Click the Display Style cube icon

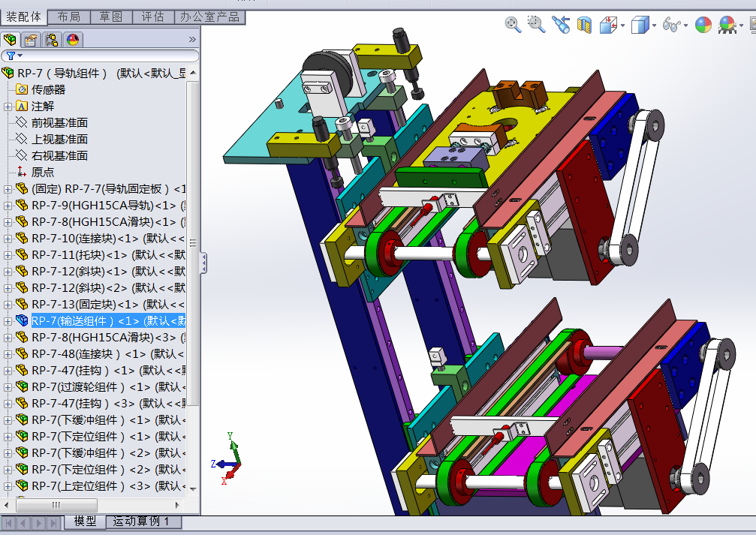(640, 25)
